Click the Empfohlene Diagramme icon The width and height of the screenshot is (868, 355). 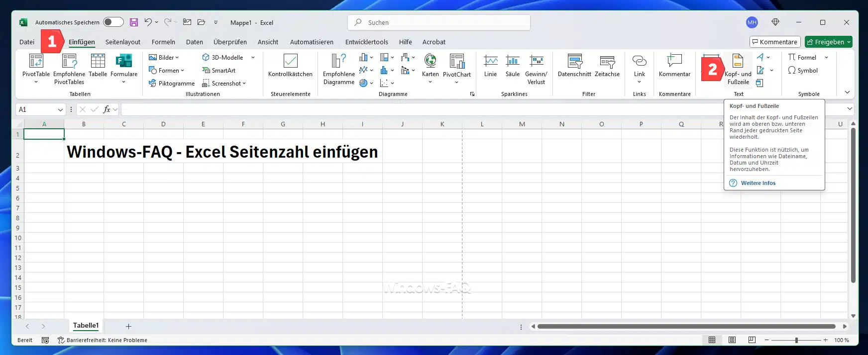[338, 62]
